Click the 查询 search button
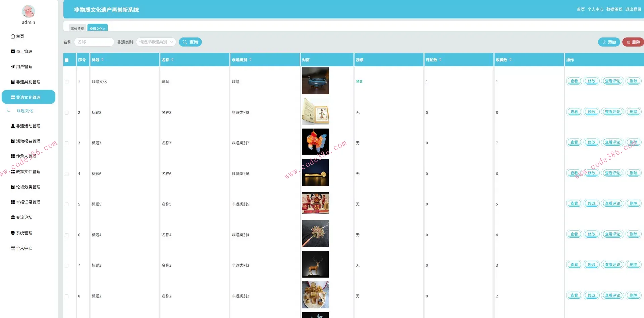644x318 pixels. pos(190,42)
